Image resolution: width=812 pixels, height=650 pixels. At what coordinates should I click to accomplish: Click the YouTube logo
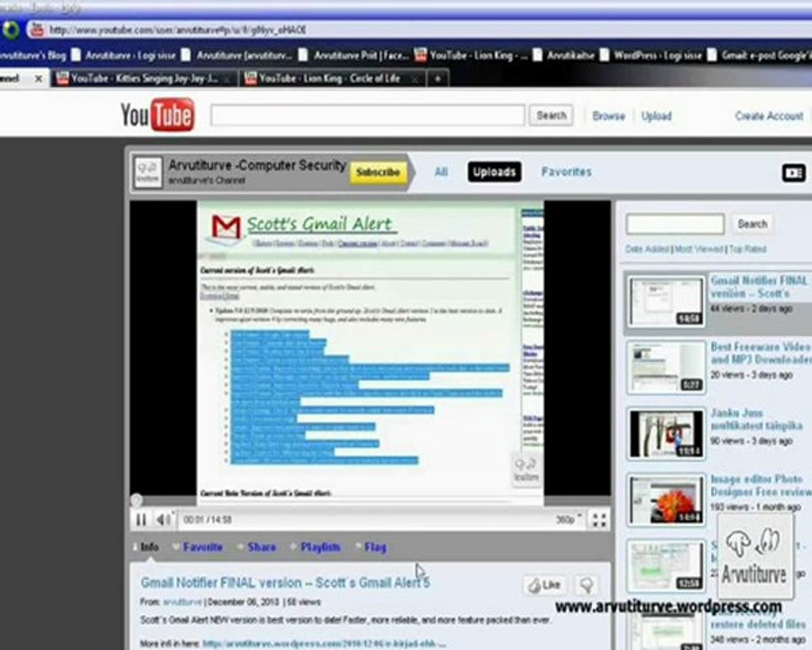tap(157, 115)
